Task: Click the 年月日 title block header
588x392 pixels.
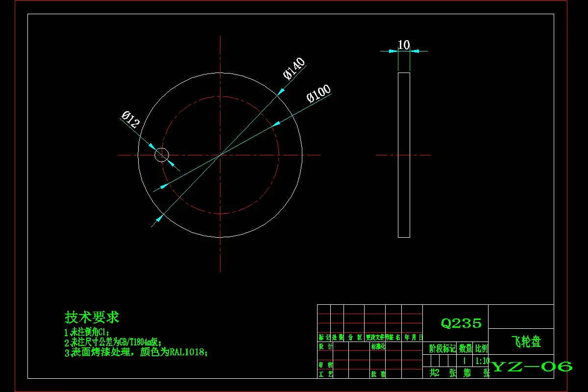Action: click(414, 338)
